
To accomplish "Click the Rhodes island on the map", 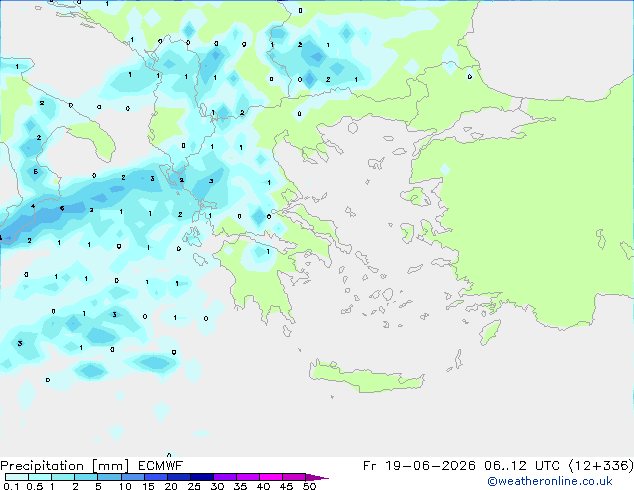I will click(490, 332).
